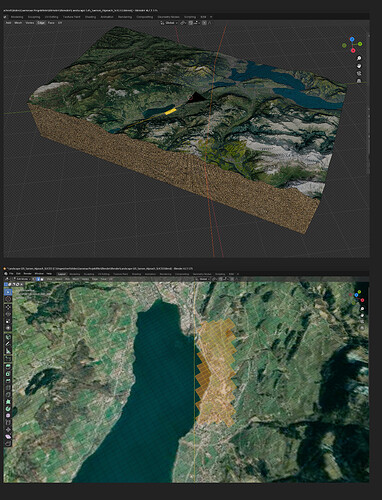Activate the Extrude Region tool
382x500 pixels.
tap(8, 366)
